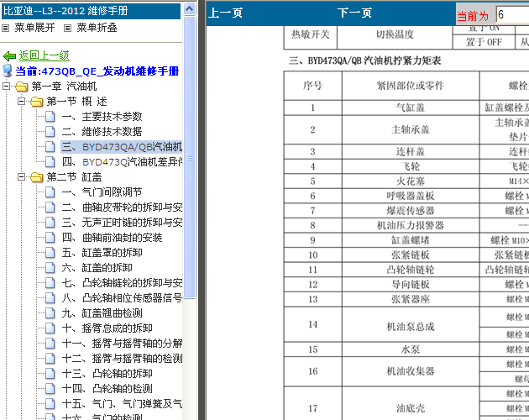Click the folder icon of 第一章 汽油机
This screenshot has height=420, width=529.
click(x=21, y=87)
